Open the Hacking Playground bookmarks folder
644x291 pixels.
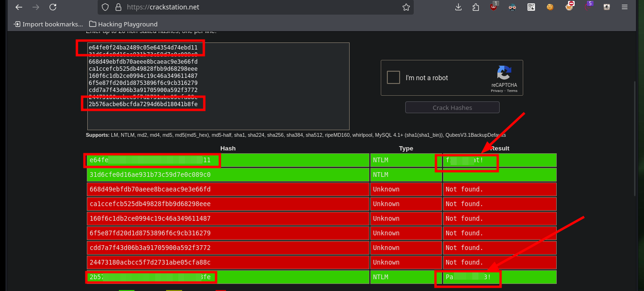point(123,24)
